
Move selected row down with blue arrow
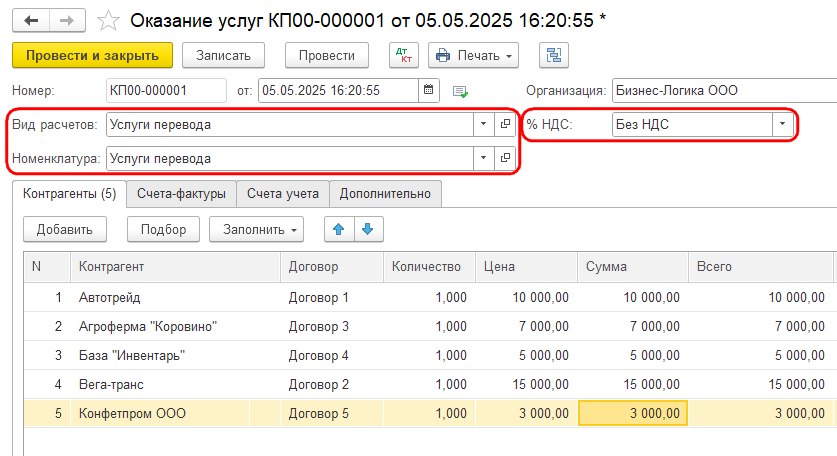coord(368,230)
